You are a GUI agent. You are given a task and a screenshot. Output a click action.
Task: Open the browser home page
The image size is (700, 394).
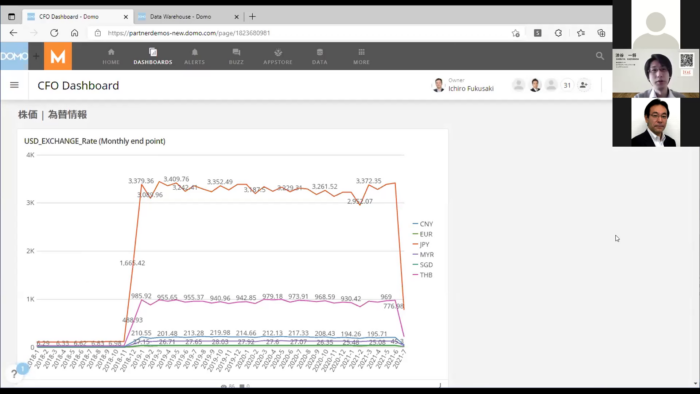tap(75, 33)
